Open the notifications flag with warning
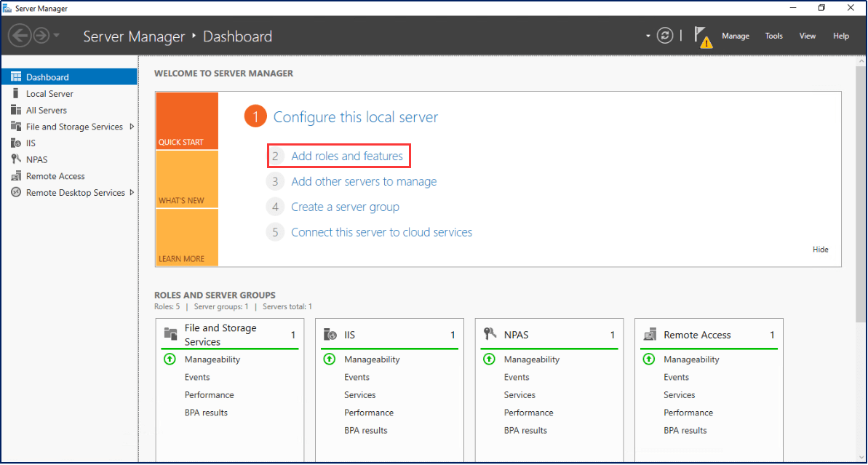Viewport: 868px width, 465px height. tap(702, 36)
